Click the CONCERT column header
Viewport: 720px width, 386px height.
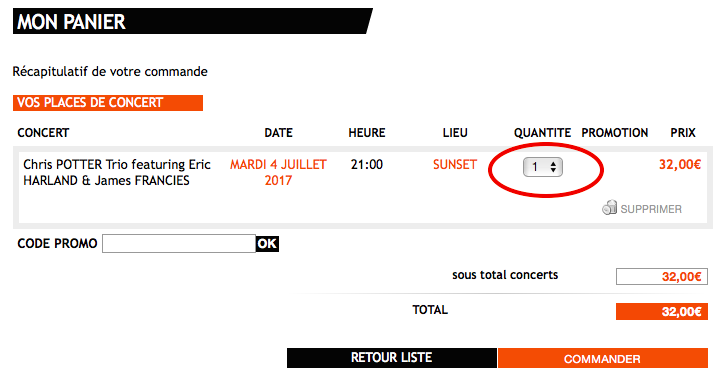point(43,133)
